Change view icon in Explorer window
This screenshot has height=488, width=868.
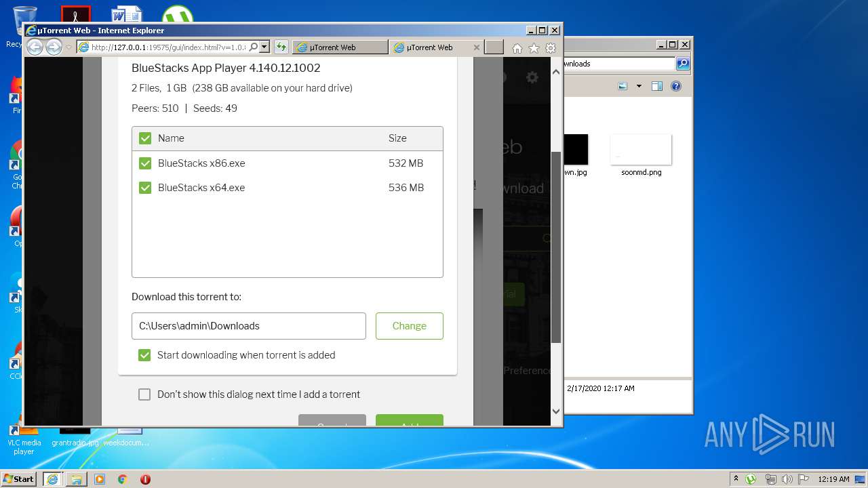click(623, 86)
